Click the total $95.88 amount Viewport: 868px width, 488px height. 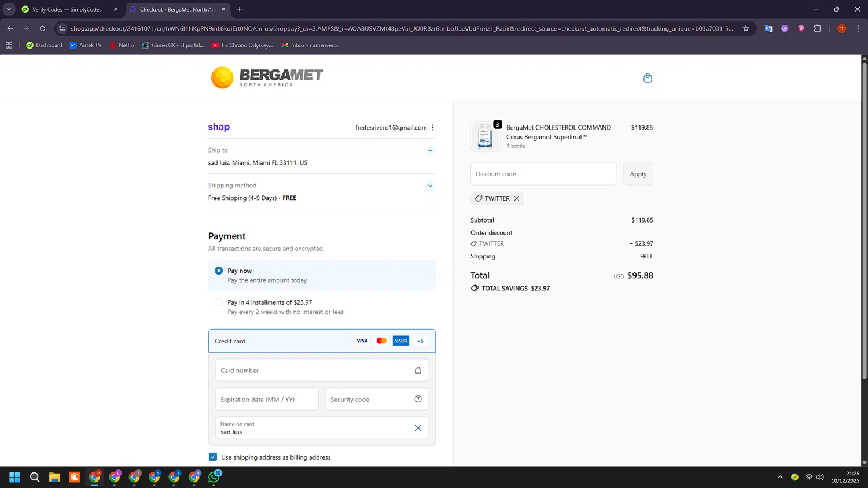640,275
